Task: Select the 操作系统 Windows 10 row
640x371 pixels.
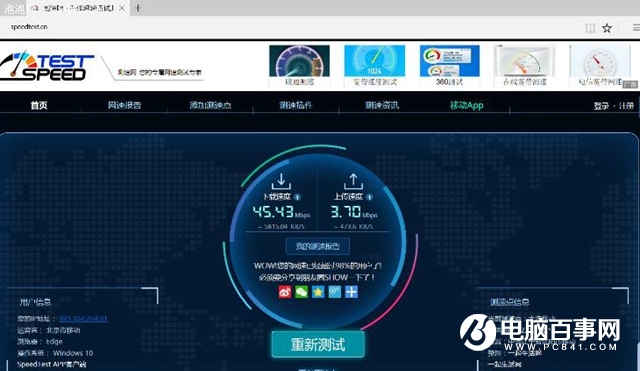Action: (x=55, y=353)
